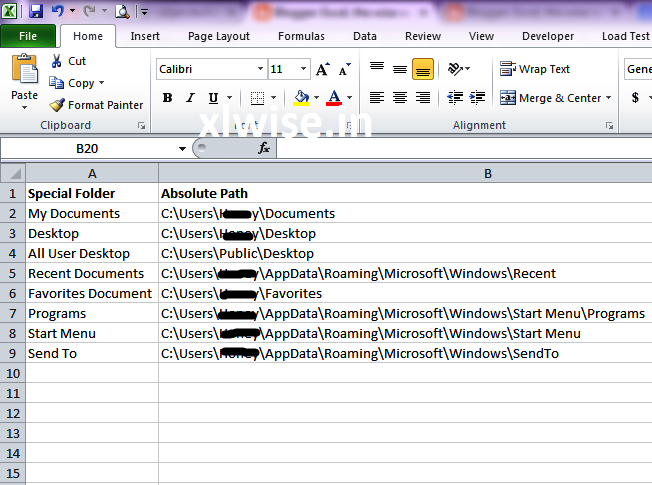Click Decrease Indent icon
652x485 pixels.
pyautogui.click(x=455, y=98)
